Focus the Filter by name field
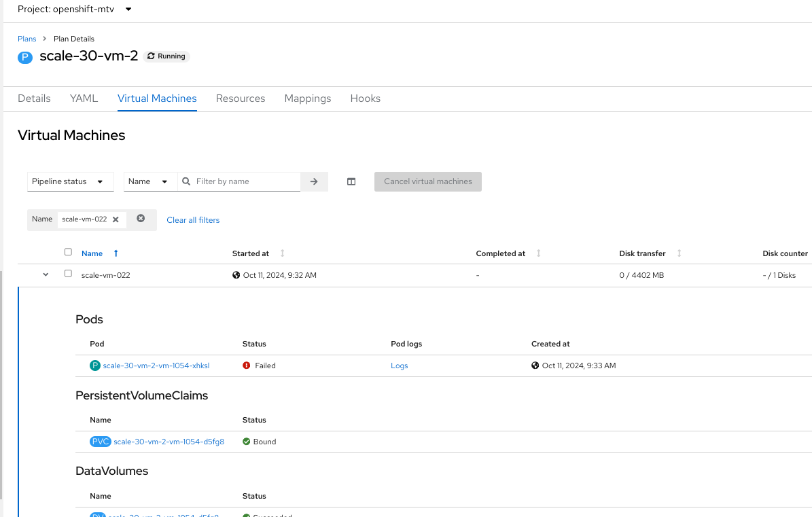The image size is (812, 517). (x=246, y=181)
